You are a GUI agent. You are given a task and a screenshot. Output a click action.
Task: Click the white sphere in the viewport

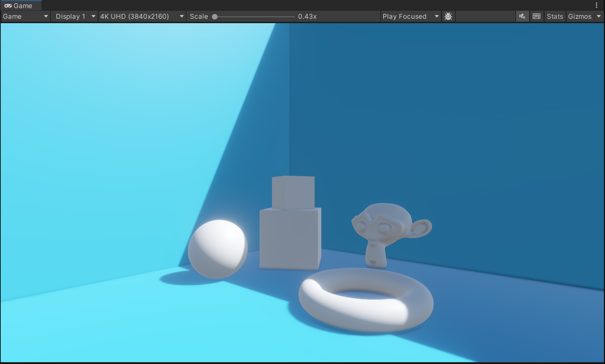217,249
